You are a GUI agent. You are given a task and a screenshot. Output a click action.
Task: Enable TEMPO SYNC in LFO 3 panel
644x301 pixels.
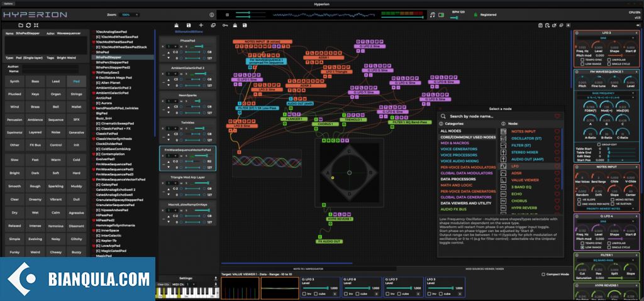[582, 60]
